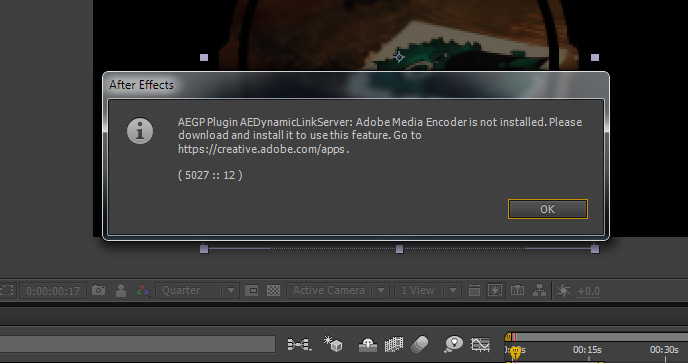This screenshot has height=363, width=688.
Task: Open the Active Camera view dropdown
Action: coord(338,291)
